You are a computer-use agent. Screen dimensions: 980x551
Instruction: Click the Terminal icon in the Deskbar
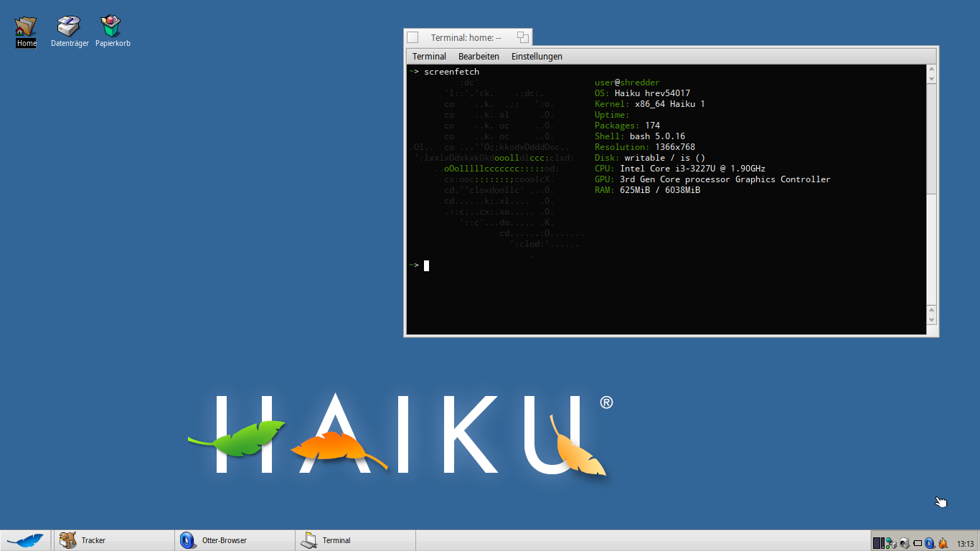(x=308, y=540)
